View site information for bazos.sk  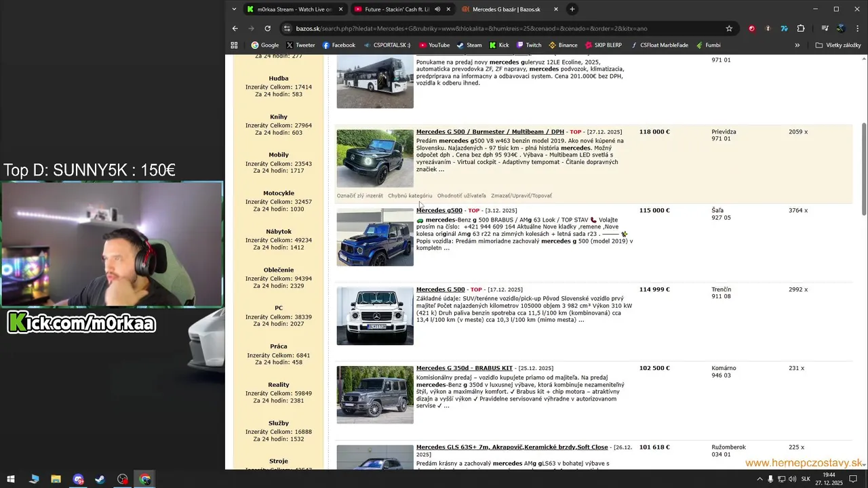pos(288,28)
